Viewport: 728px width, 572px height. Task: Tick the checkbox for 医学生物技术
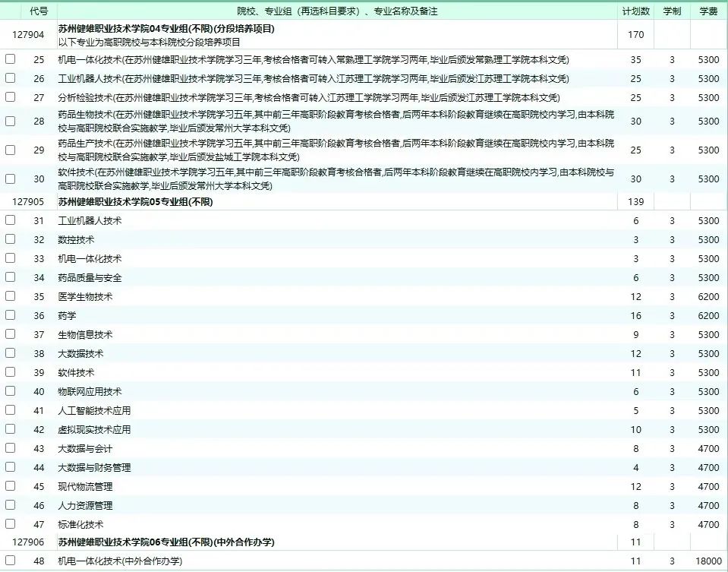pos(10,296)
